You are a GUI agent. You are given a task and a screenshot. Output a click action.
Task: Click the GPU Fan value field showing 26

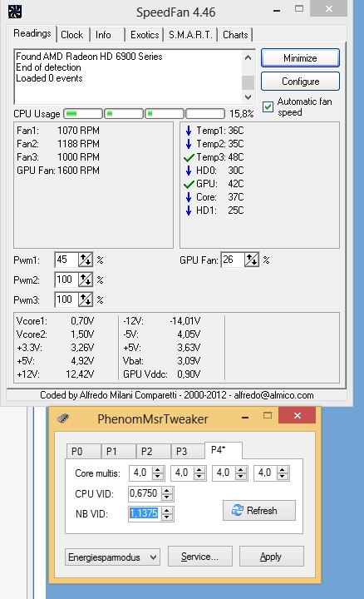233,260
